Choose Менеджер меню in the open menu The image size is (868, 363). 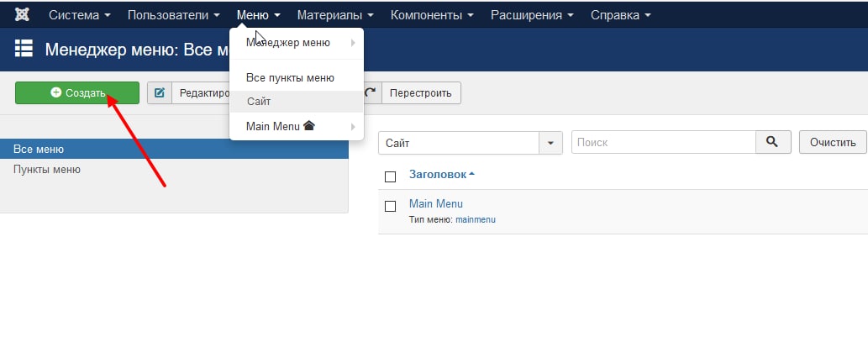point(287,42)
